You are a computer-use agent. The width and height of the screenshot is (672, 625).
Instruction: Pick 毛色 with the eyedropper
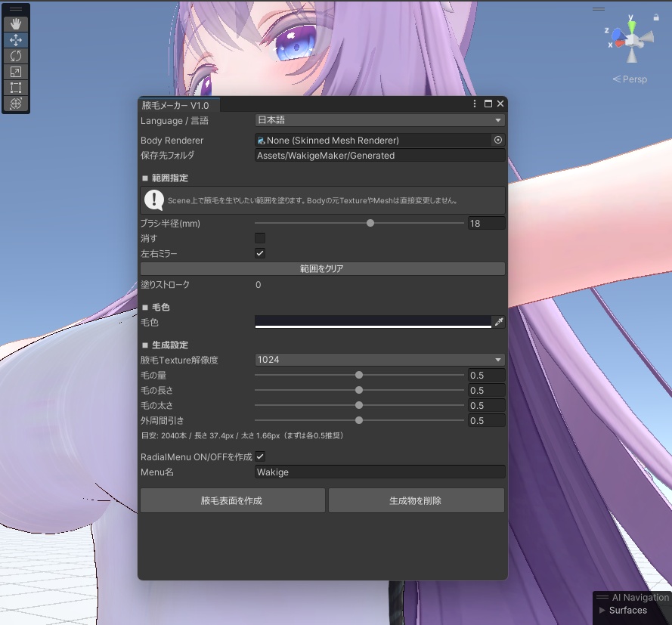tap(498, 322)
